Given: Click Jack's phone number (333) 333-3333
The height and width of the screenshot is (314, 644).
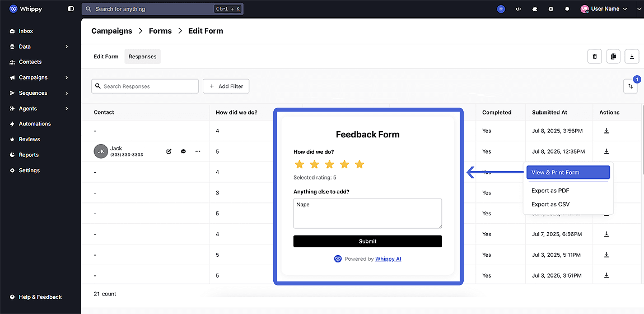Looking at the screenshot, I should point(127,155).
